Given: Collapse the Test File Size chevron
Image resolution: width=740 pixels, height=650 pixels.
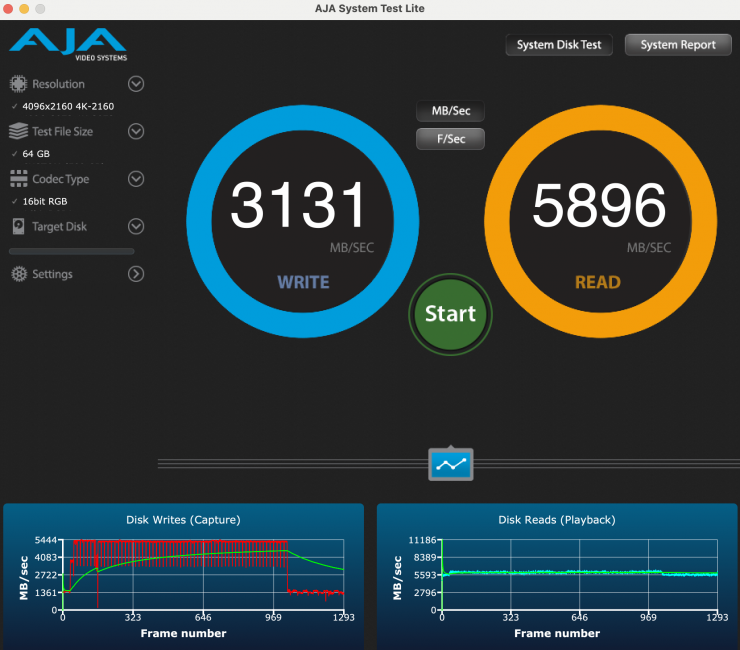Looking at the screenshot, I should pos(136,131).
